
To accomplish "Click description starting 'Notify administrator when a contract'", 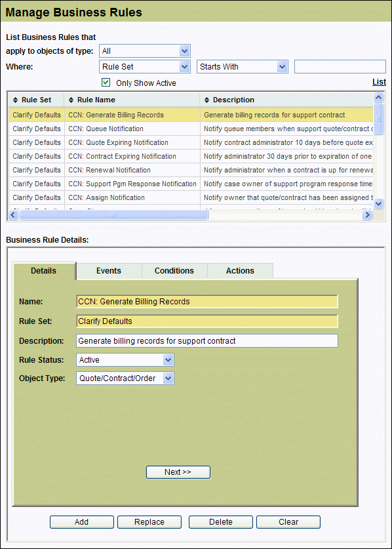I will [x=288, y=170].
